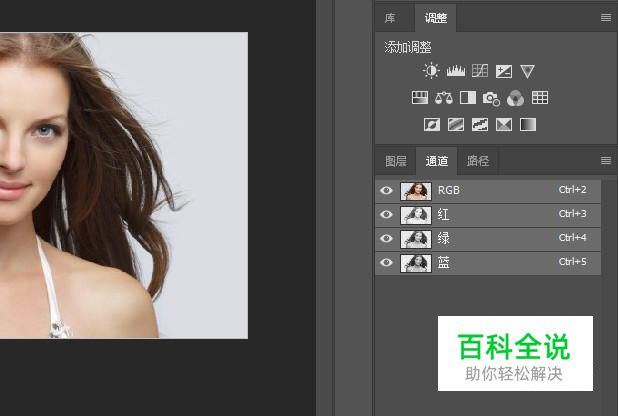The height and width of the screenshot is (416, 618).
Task: Click the portrait image on canvas
Action: coord(124,185)
